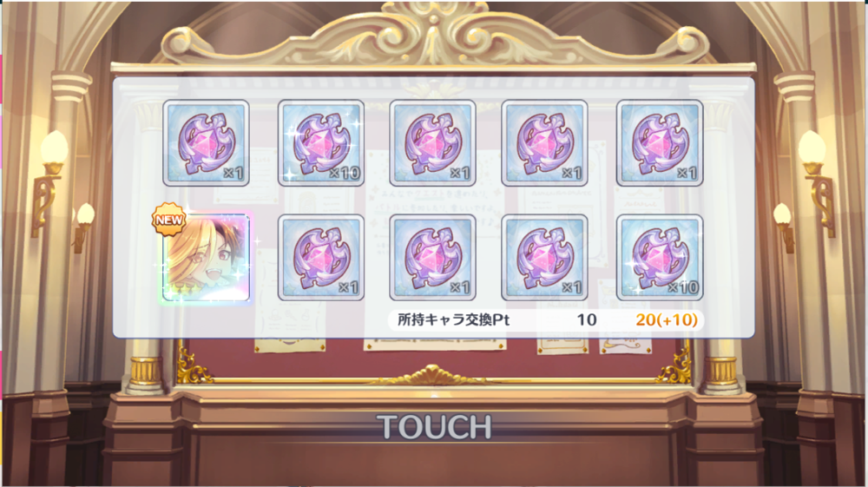Select the bottom-right sparkling x10 crystal

pos(660,258)
